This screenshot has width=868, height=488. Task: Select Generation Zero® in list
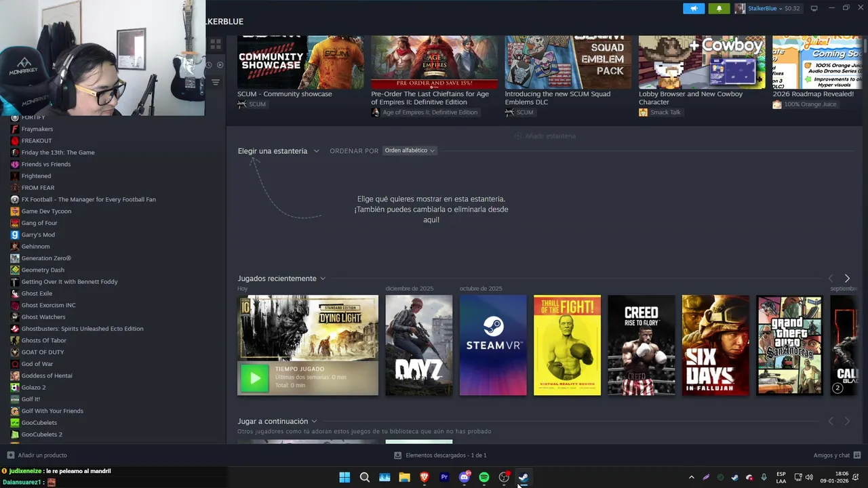point(46,258)
